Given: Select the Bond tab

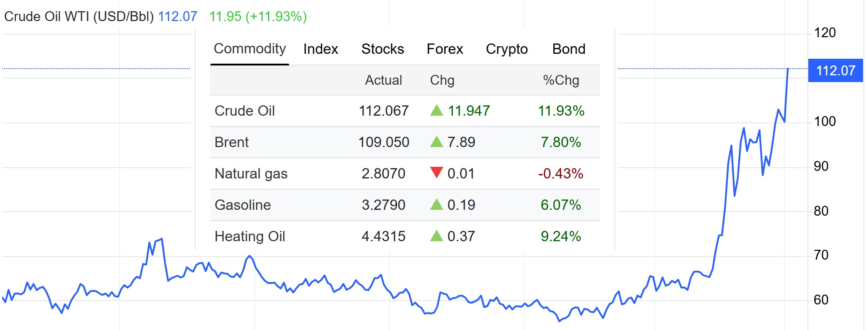Looking at the screenshot, I should coord(569,49).
